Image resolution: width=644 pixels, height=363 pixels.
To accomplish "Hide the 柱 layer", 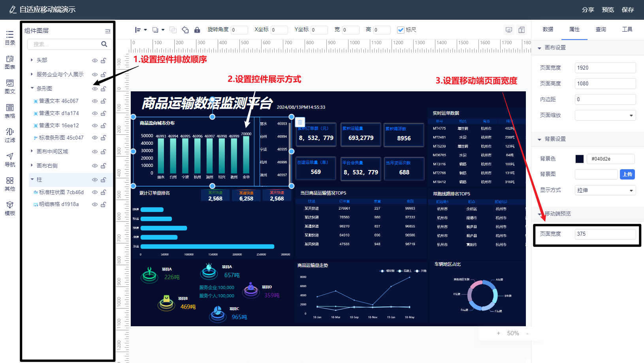I will click(95, 180).
